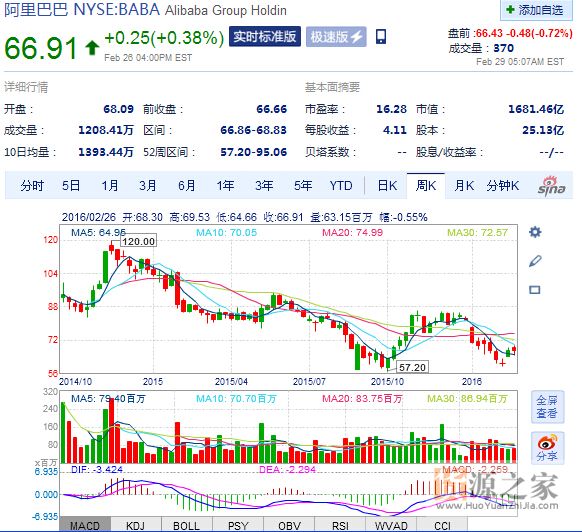
Task: Click the volume MA5 label 79.40百万
Action: point(108,399)
